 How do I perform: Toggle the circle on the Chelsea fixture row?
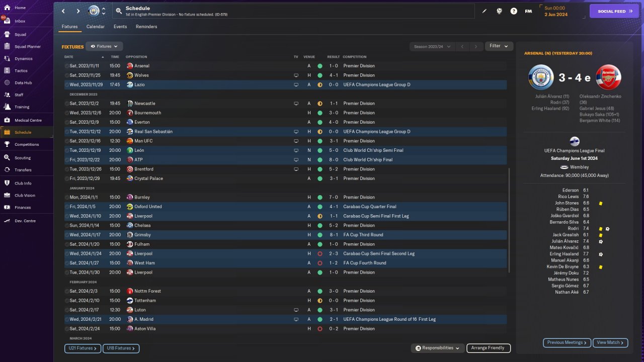[x=67, y=226]
